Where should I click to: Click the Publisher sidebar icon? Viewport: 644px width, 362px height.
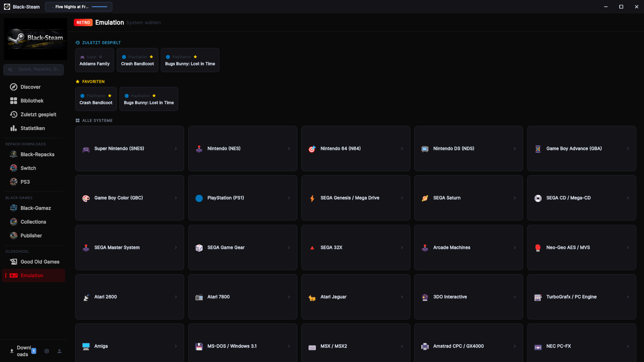(13, 236)
